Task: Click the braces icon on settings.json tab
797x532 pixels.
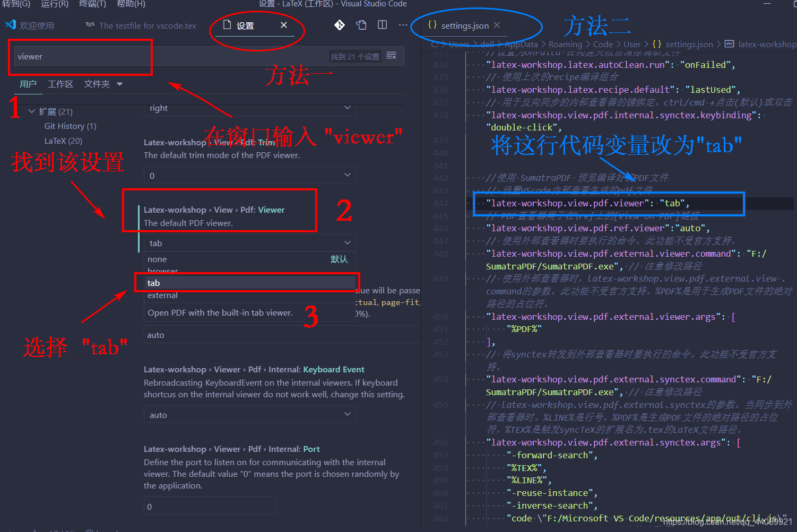Action: coord(432,25)
